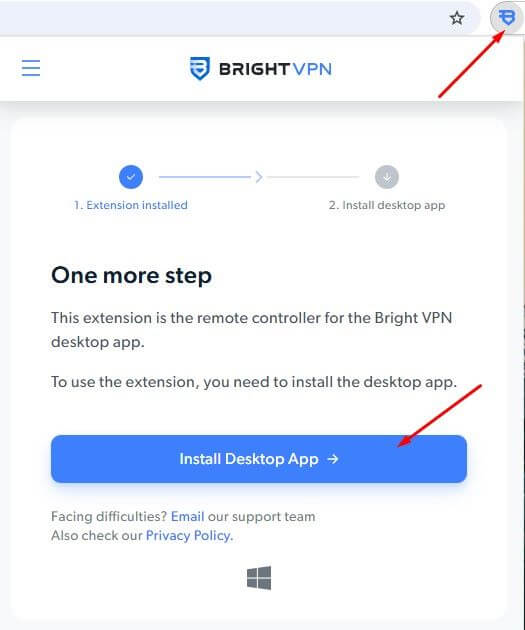Click the gray progress line before step two

pos(313,177)
